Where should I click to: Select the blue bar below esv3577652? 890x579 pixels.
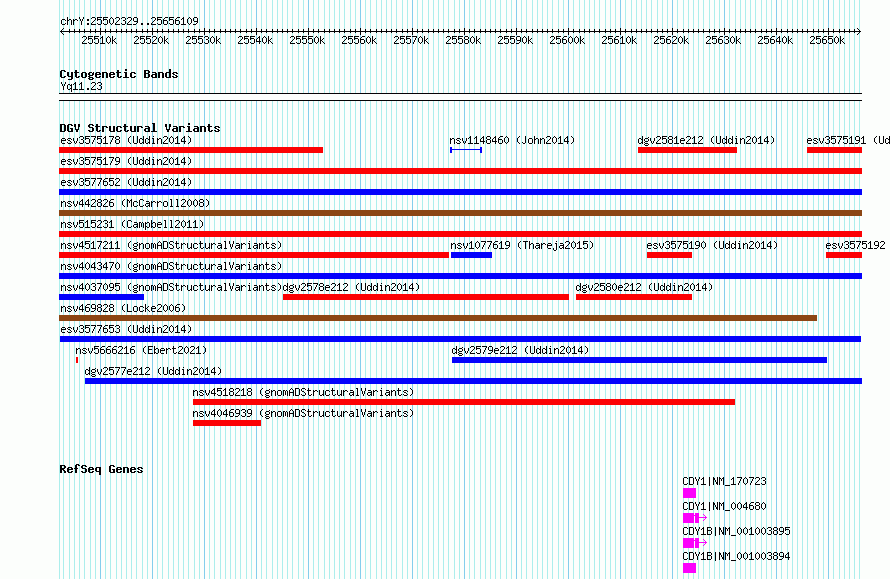coord(460,192)
